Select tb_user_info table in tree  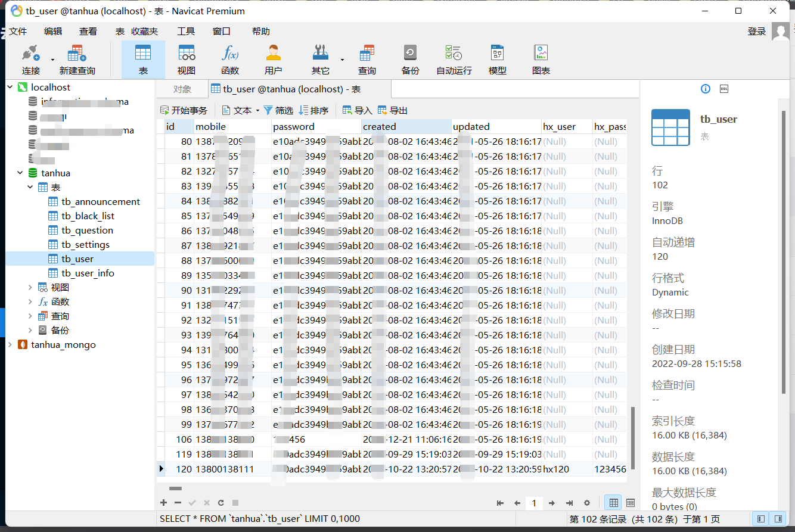coord(88,273)
